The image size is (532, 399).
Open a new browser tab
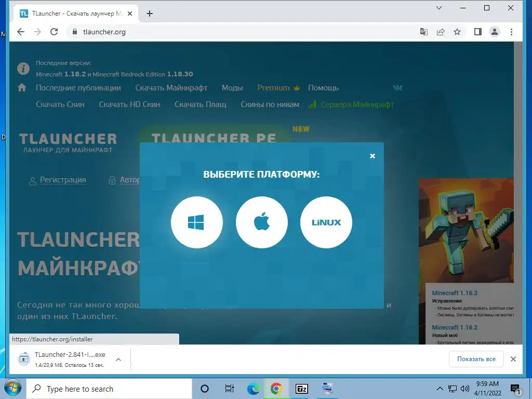pos(150,14)
